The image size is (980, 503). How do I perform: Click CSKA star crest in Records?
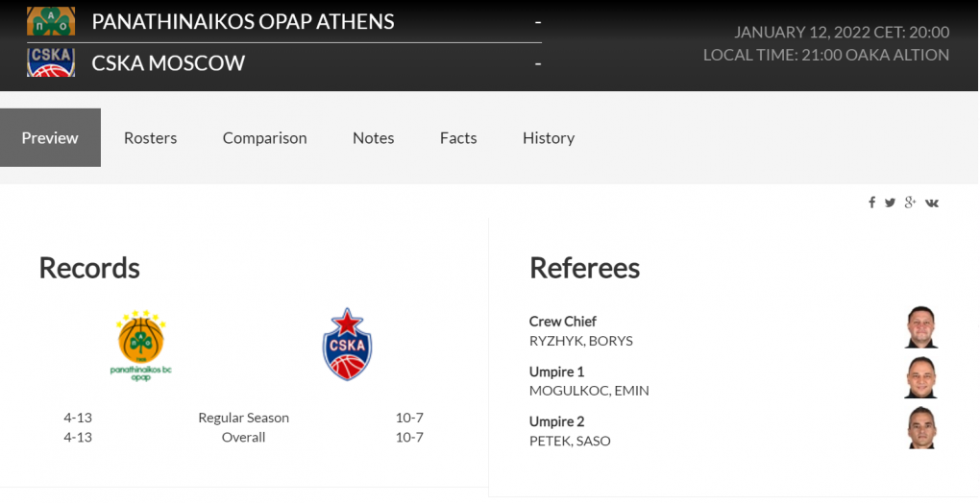347,344
